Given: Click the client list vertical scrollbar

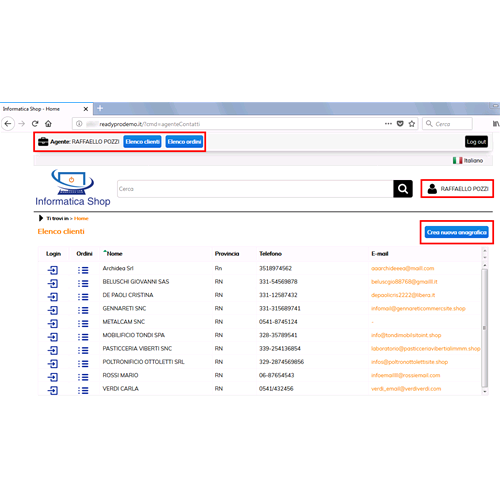Looking at the screenshot, I should pyautogui.click(x=485, y=328).
